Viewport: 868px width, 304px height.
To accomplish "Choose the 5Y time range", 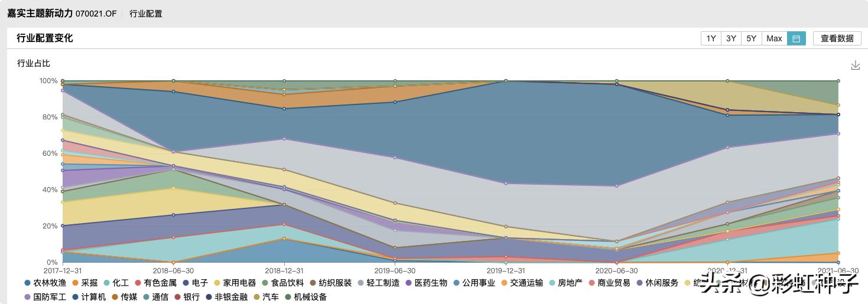I will click(x=751, y=38).
